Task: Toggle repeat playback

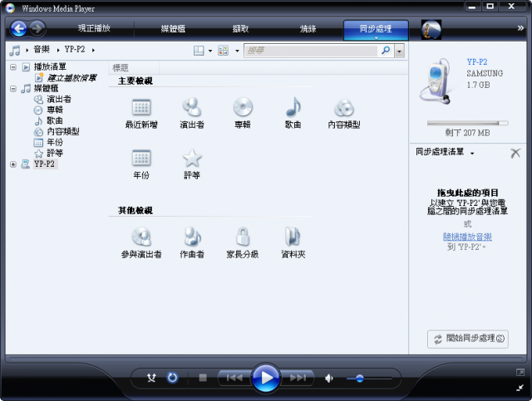Action: pyautogui.click(x=172, y=378)
